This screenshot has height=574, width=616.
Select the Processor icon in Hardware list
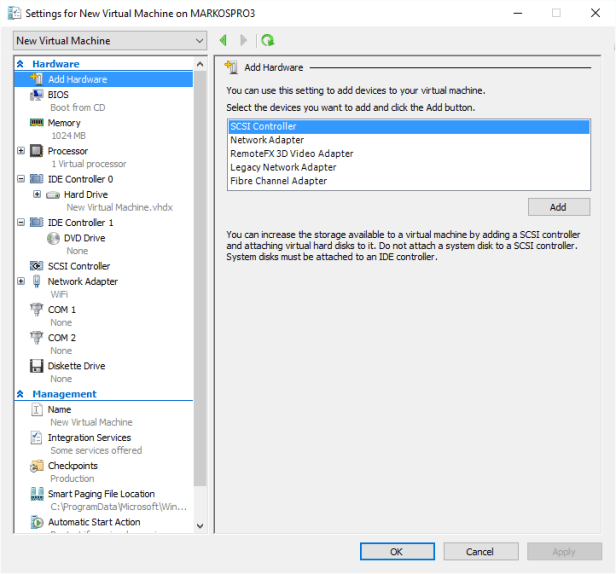point(38,151)
